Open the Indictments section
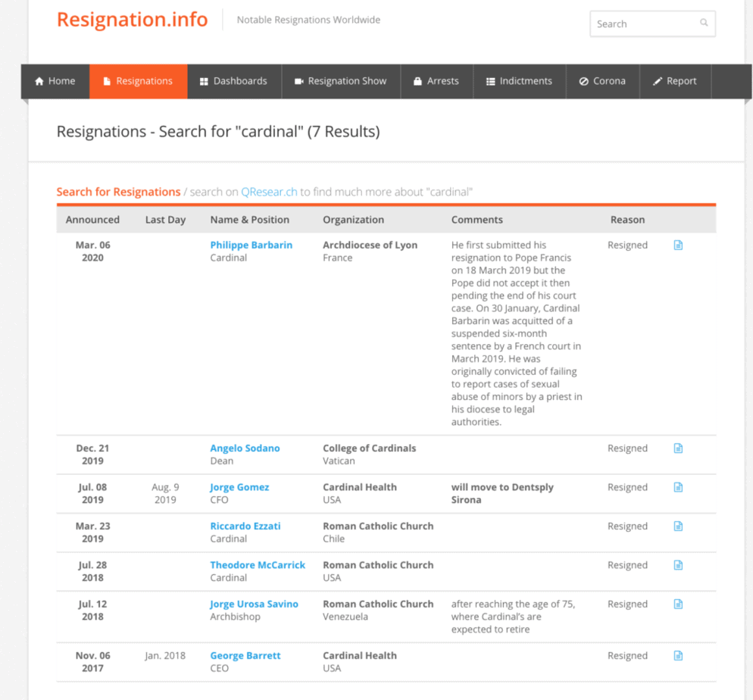This screenshot has height=700, width=753. coord(519,81)
